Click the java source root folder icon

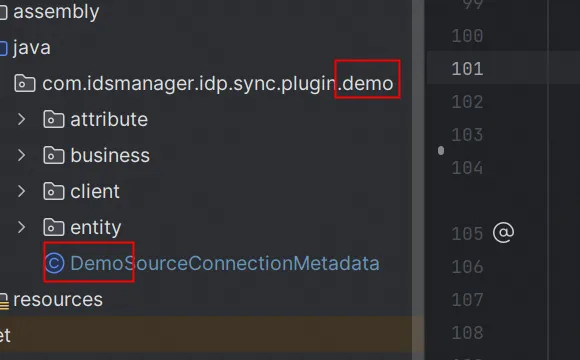[3, 48]
